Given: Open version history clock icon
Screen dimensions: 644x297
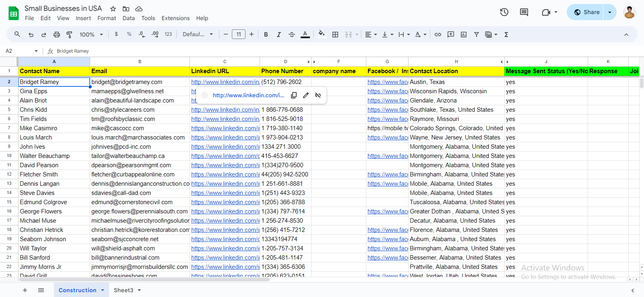Looking at the screenshot, I should click(x=504, y=12).
